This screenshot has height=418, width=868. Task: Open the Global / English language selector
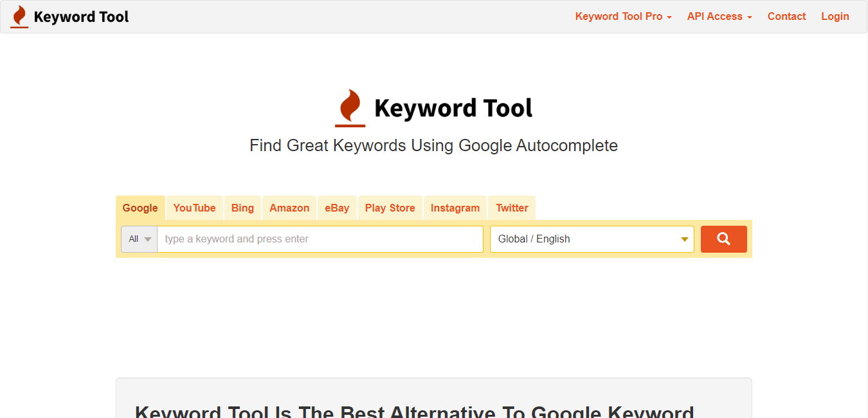pos(592,239)
